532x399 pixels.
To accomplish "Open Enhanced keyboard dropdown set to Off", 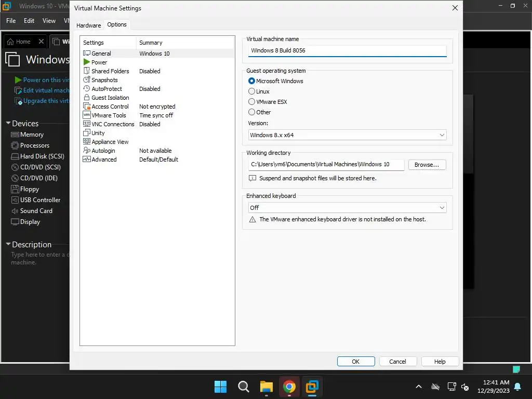I will 348,208.
